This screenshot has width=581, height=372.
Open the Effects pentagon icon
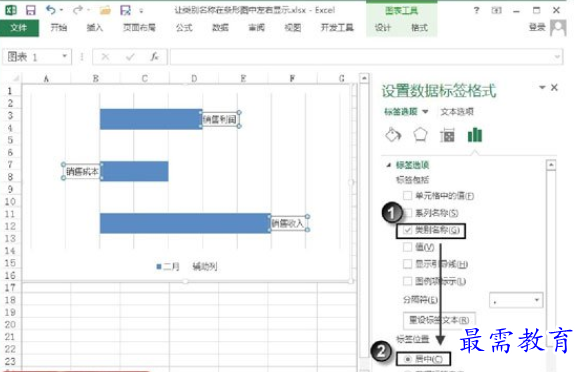(x=420, y=135)
